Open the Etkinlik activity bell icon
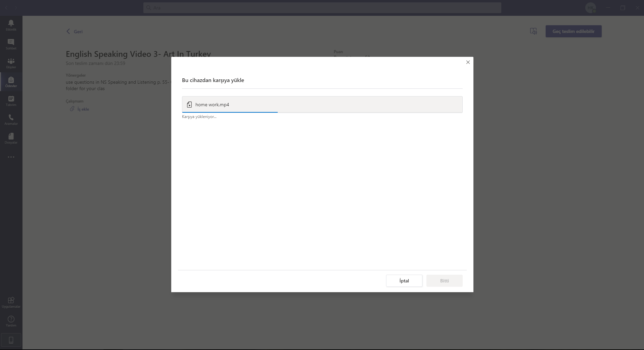The height and width of the screenshot is (350, 644). 11,23
